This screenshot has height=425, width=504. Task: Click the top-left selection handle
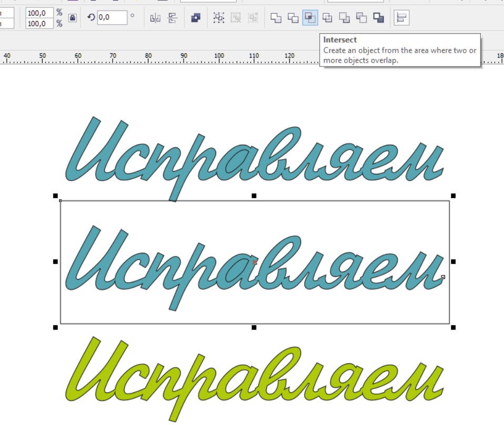(x=55, y=195)
